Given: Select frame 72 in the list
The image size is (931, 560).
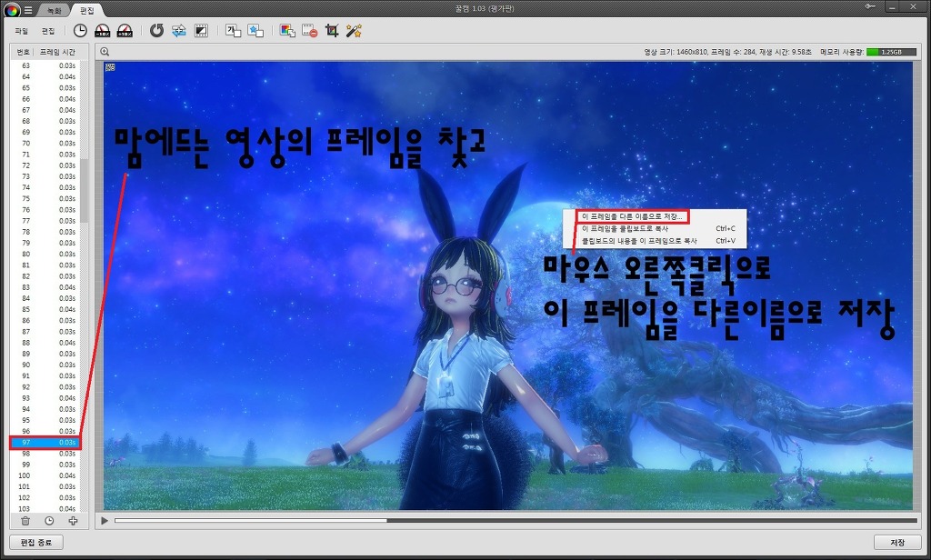Looking at the screenshot, I should [x=45, y=165].
